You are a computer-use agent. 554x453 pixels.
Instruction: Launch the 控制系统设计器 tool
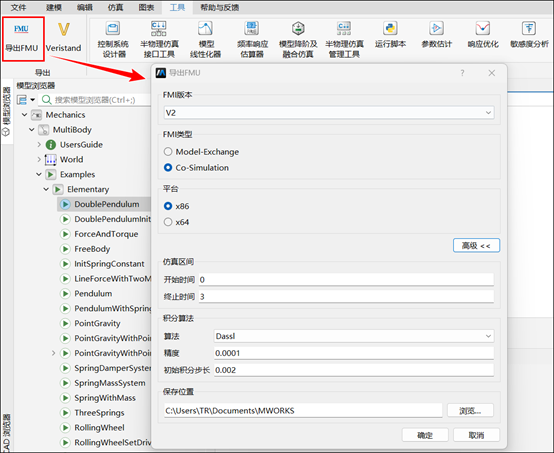click(113, 39)
